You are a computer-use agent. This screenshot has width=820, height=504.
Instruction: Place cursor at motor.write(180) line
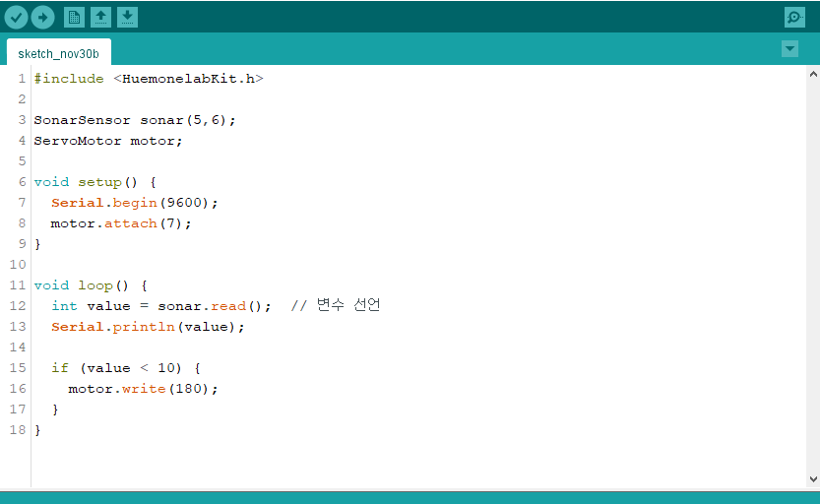143,389
